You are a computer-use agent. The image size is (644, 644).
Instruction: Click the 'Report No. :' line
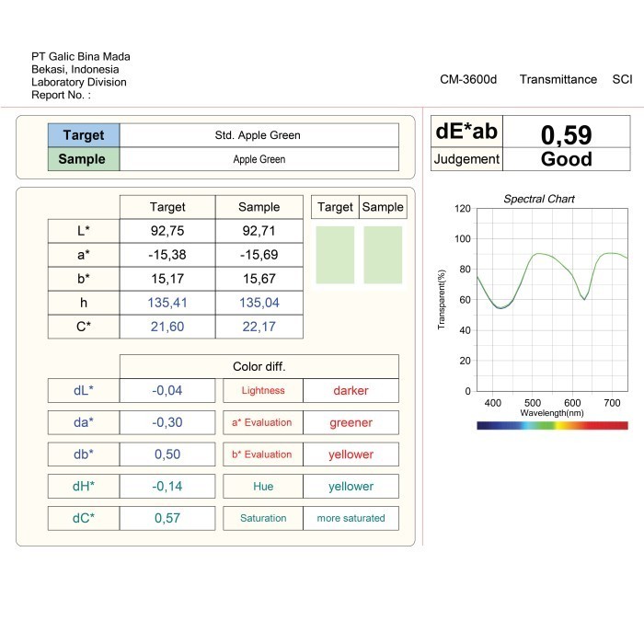pos(62,95)
